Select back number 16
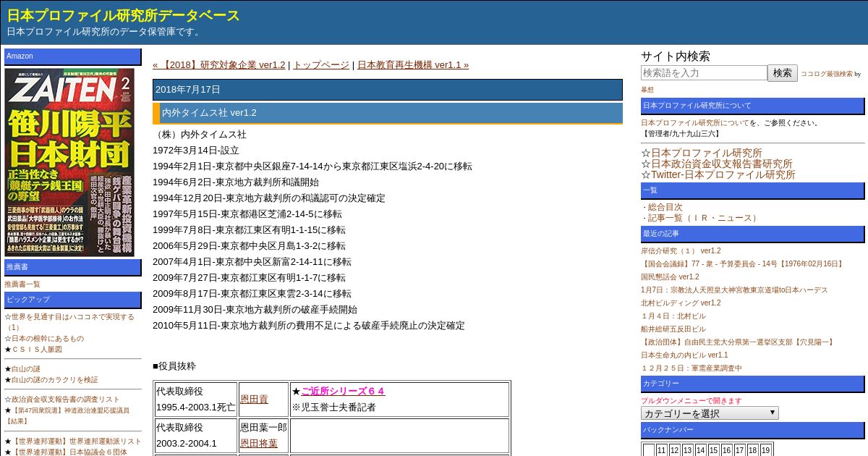Image resolution: width=868 pixels, height=456 pixels. click(x=727, y=450)
